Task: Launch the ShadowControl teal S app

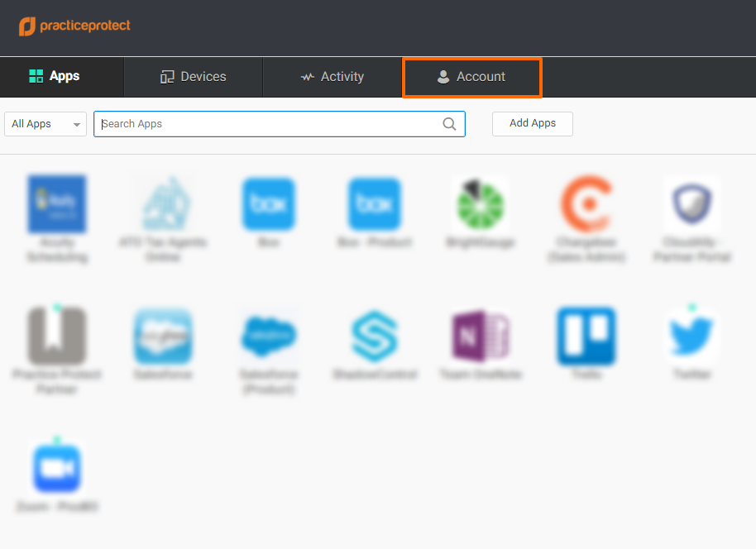Action: click(x=375, y=336)
